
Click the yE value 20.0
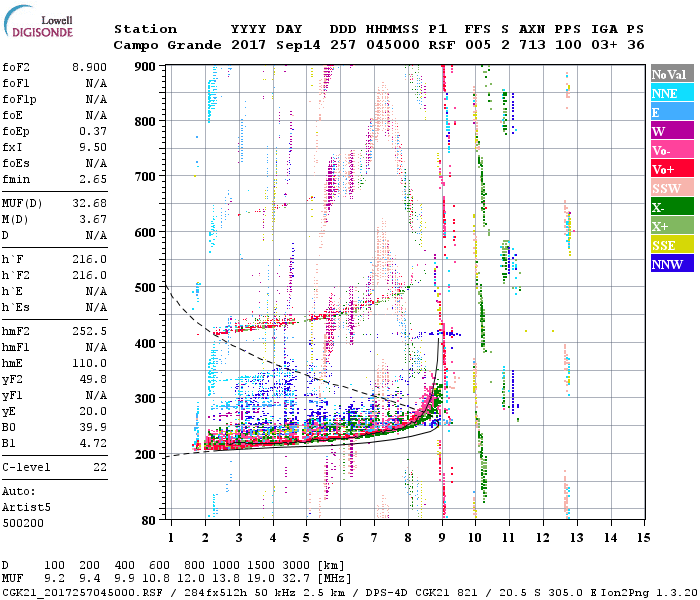click(93, 412)
